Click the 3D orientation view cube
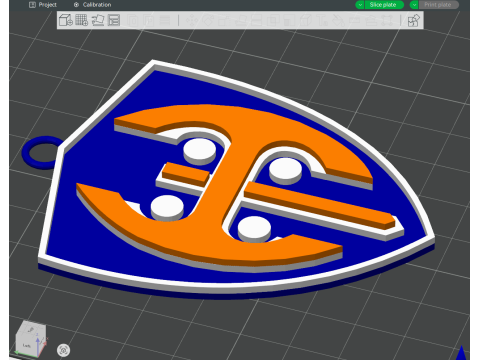 (x=31, y=339)
